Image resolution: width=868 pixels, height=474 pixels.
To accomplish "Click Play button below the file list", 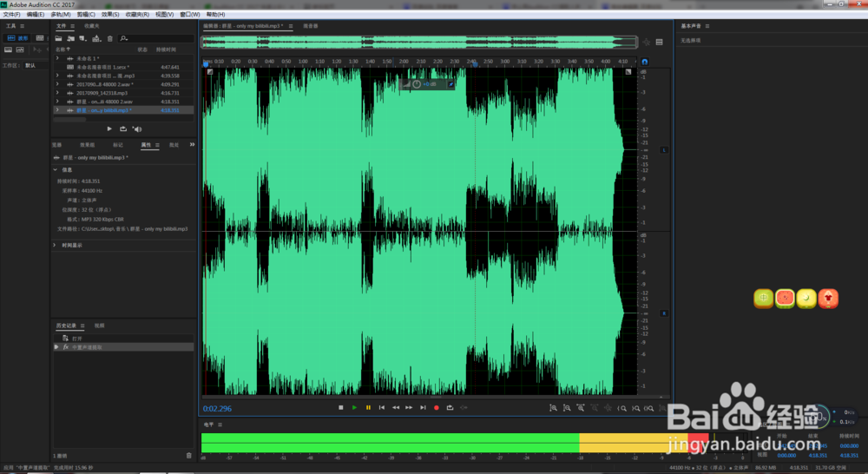I will [109, 129].
